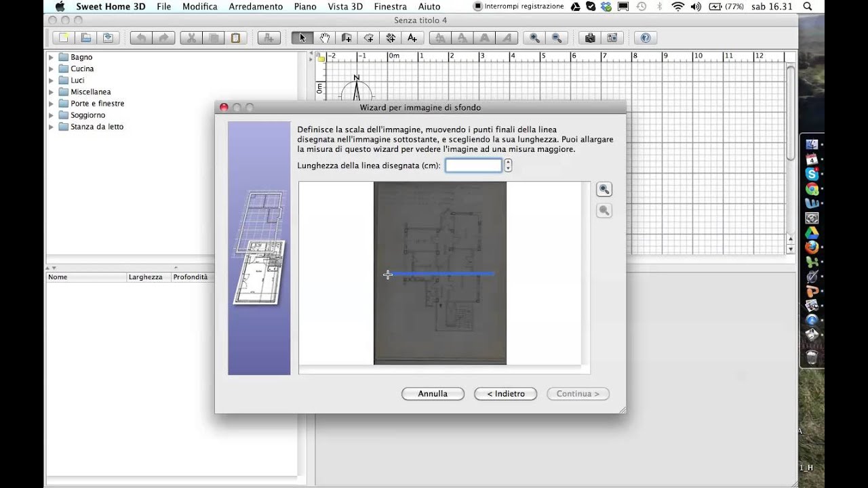This screenshot has height=488, width=868.
Task: Click the Create photo camera icon
Action: [590, 38]
